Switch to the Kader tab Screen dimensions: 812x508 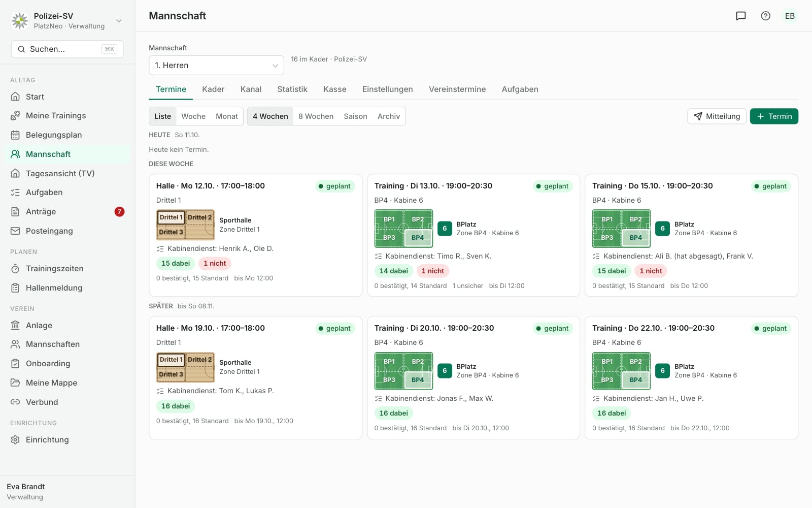(x=213, y=89)
